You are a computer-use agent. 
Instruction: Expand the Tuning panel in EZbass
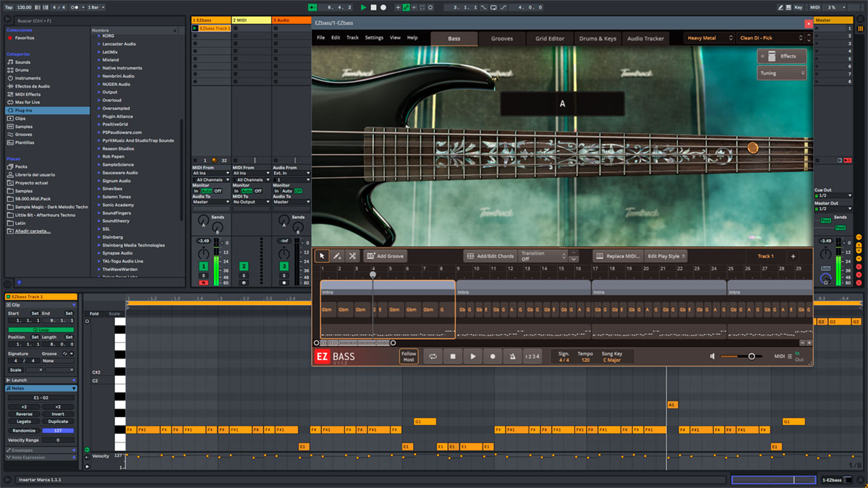click(x=782, y=73)
